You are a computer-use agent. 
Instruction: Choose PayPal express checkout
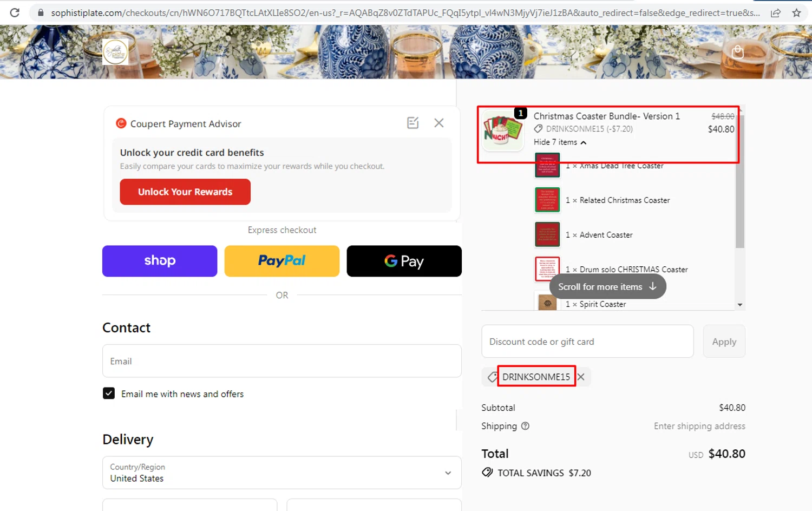[282, 261]
